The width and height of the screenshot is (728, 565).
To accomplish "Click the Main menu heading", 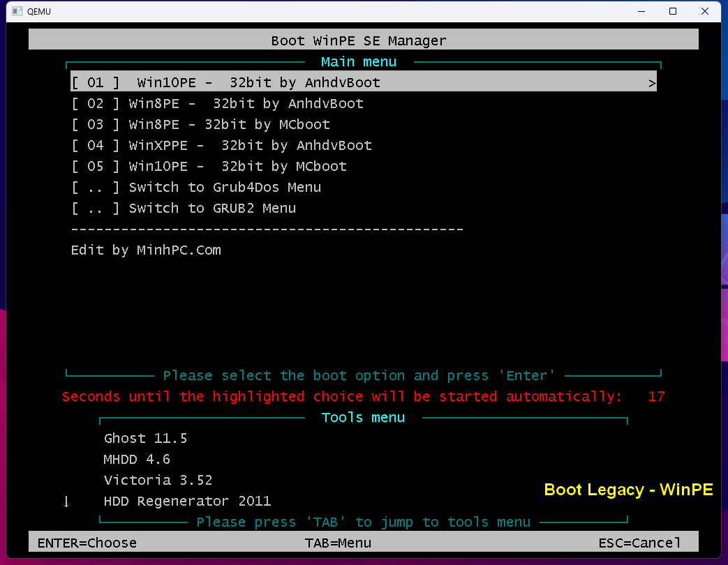I will pos(359,61).
